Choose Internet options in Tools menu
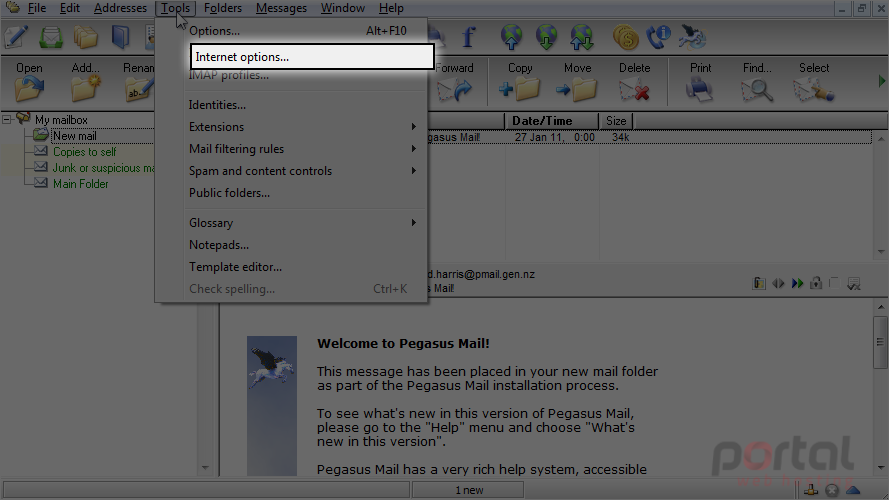 click(312, 57)
